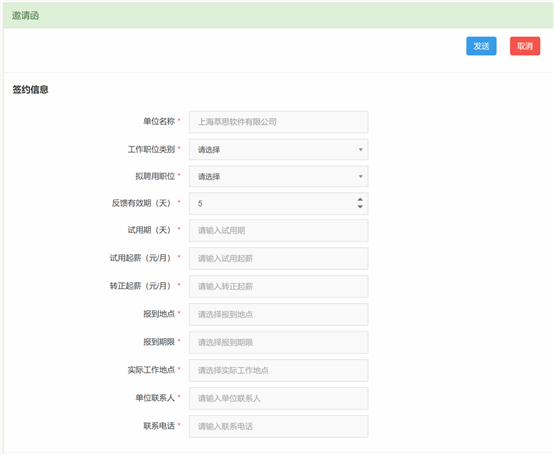Open the 工作职位类别 dropdown

coord(278,149)
